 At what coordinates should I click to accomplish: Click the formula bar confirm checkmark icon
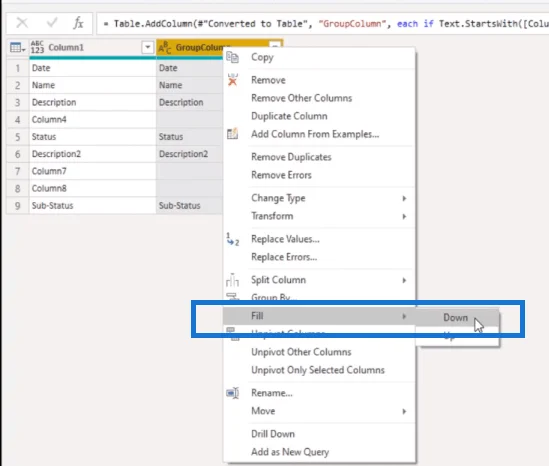(52, 23)
